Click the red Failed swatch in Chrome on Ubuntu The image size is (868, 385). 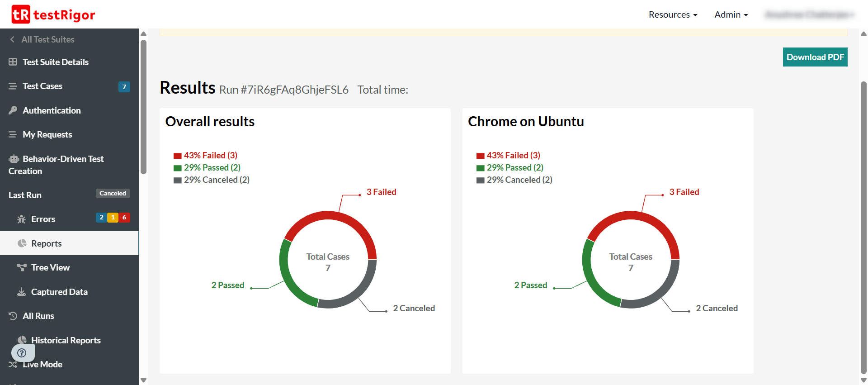coord(480,156)
